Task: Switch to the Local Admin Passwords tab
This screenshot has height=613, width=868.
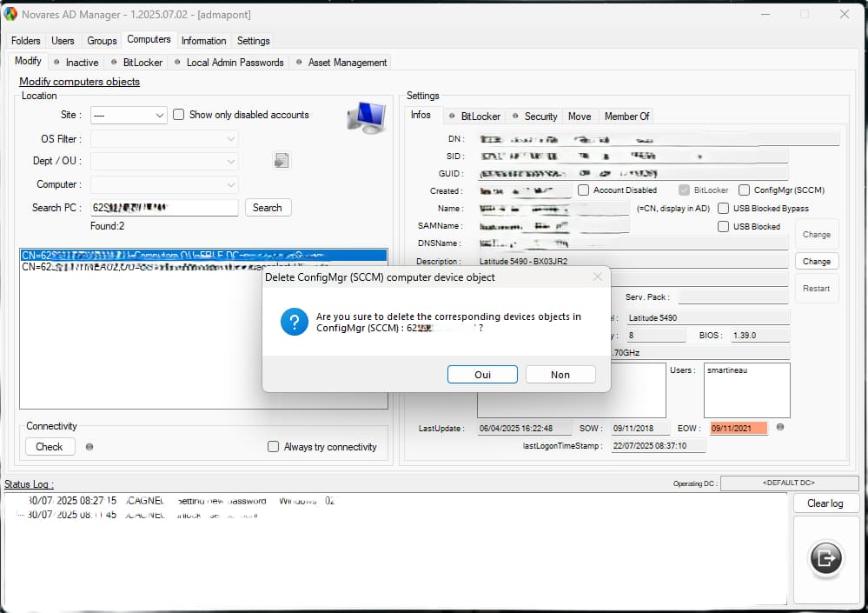Action: coord(229,63)
